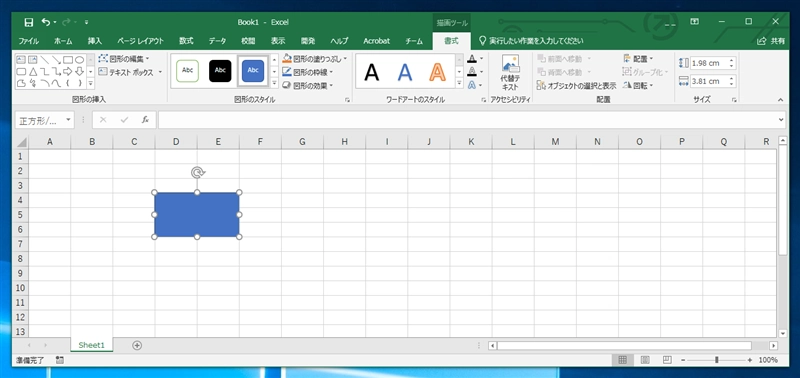This screenshot has width=800, height=378.
Task: Click the Undo arrow icon
Action: pyautogui.click(x=46, y=22)
